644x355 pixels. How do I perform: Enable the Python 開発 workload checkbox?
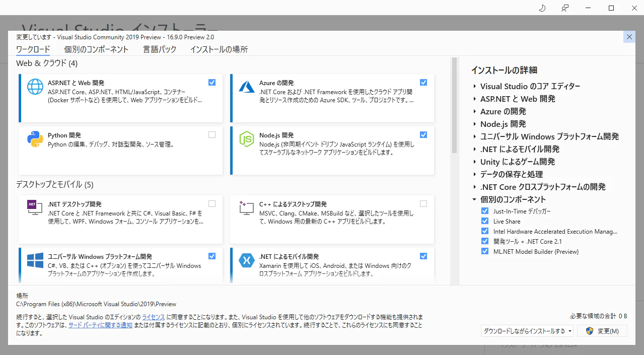click(x=212, y=134)
